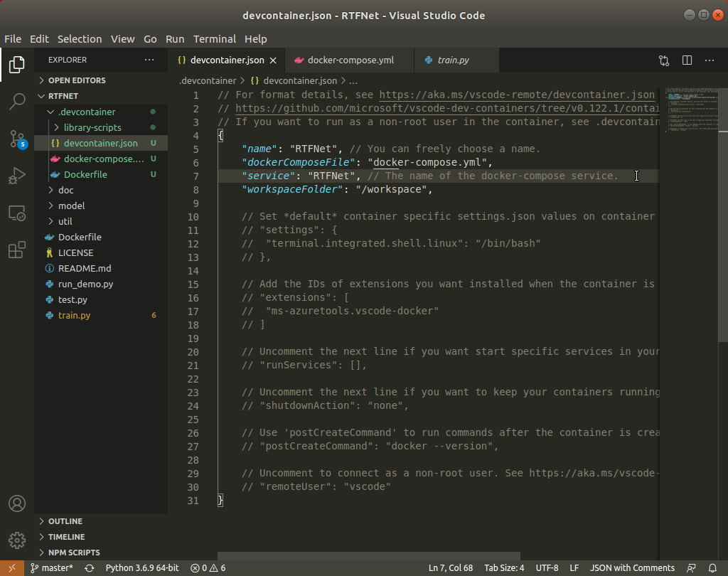Click the synchronize changes icon
This screenshot has height=576, width=728.
pyautogui.click(x=90, y=568)
